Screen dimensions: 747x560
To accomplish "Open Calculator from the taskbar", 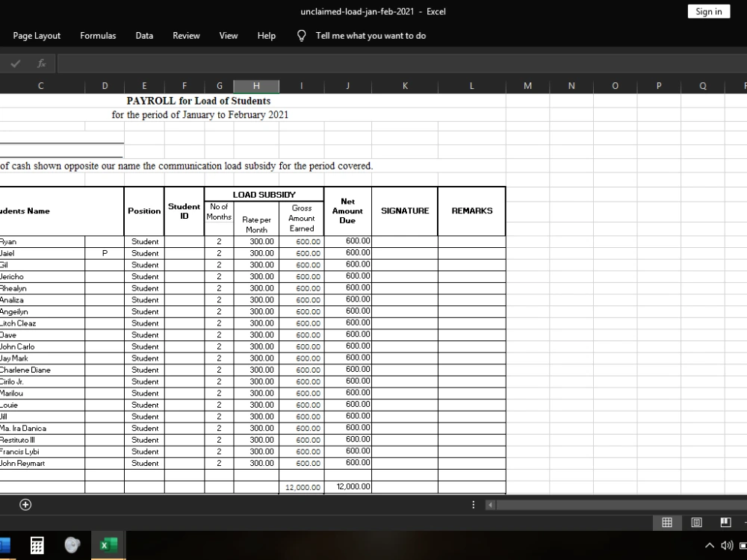I will click(x=37, y=545).
